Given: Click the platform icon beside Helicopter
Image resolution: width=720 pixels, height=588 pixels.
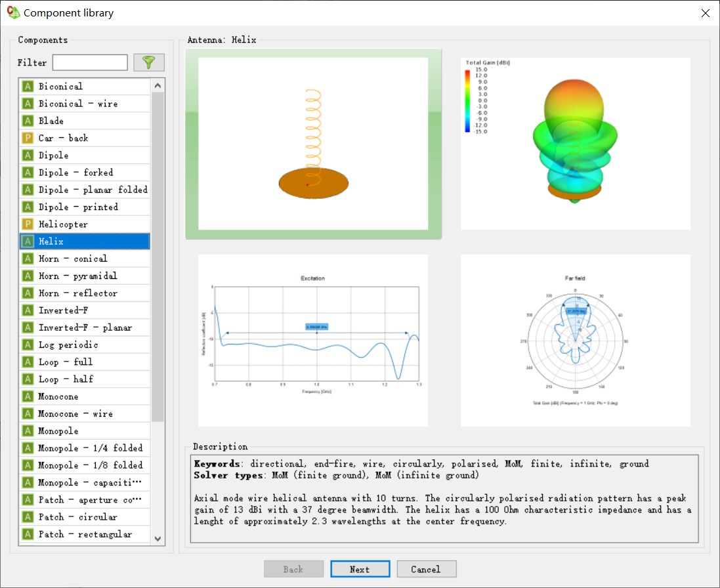Looking at the screenshot, I should (28, 224).
